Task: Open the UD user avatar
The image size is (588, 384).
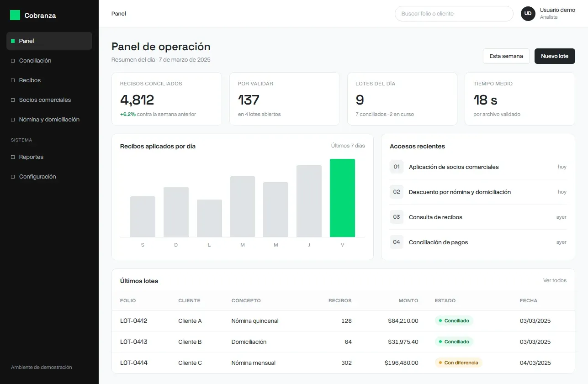Action: click(x=528, y=14)
